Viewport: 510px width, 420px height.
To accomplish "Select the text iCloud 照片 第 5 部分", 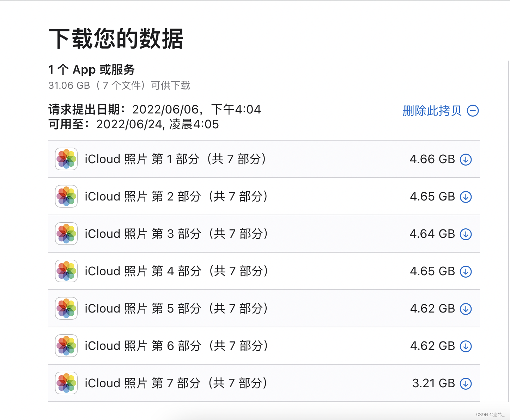I will coord(143,309).
